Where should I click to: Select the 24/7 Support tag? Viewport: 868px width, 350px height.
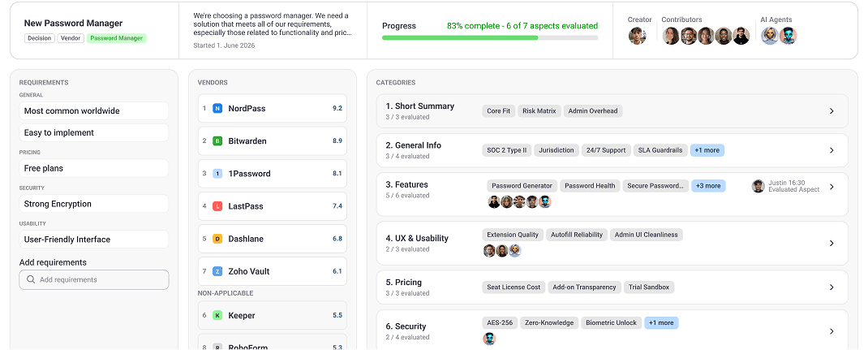click(x=606, y=150)
